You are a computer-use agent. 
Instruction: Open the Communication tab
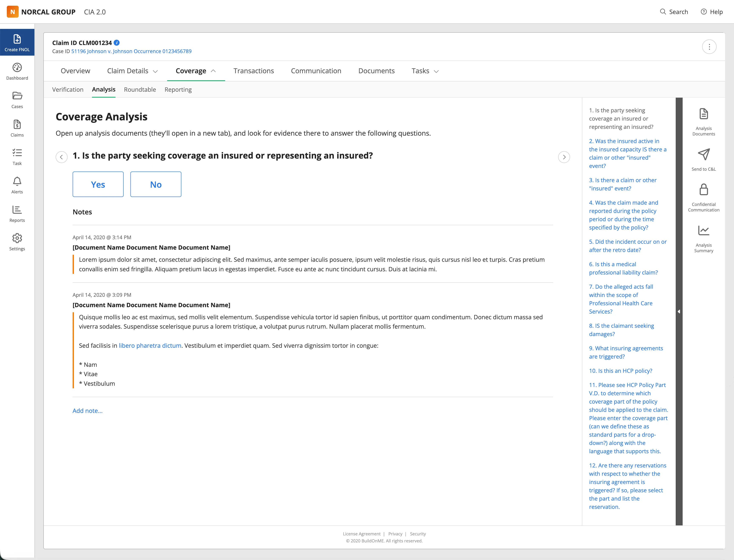tap(316, 71)
